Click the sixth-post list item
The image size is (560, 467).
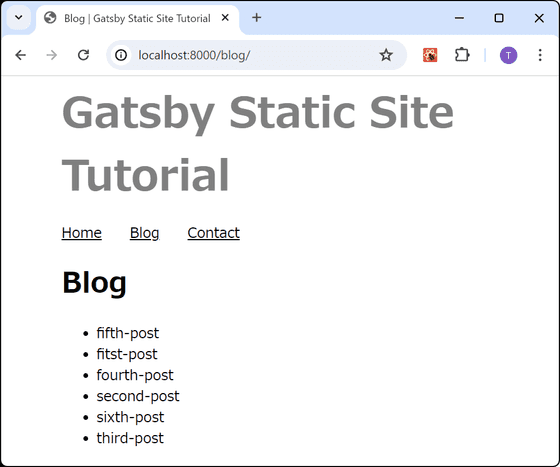130,417
